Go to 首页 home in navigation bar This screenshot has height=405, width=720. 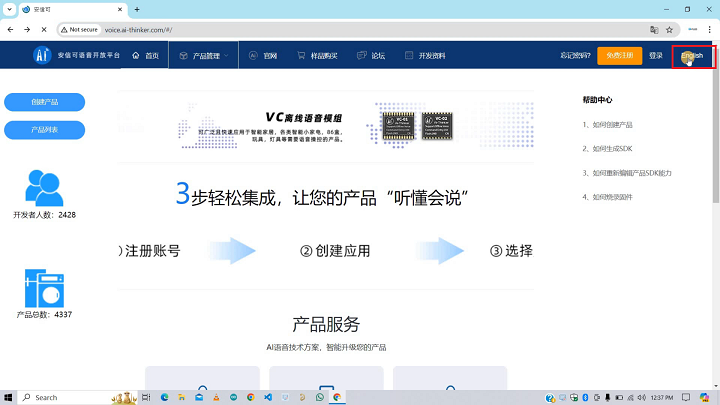(145, 56)
